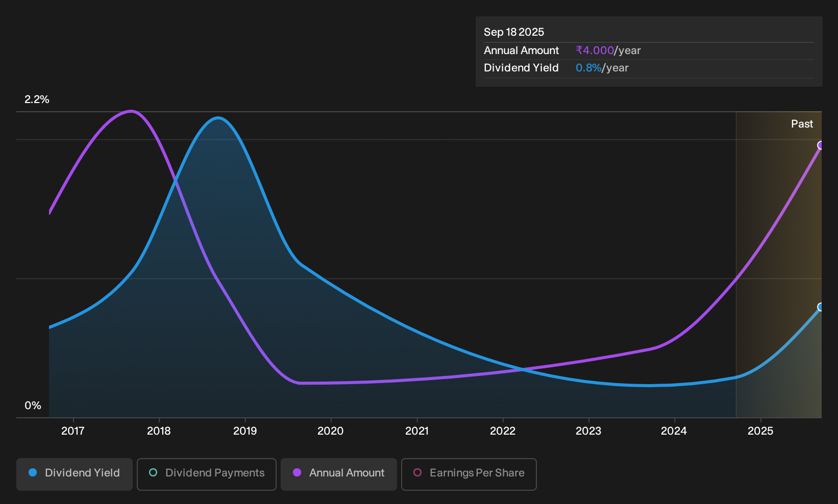Click the Sep 18 2025 tooltip date

[x=514, y=32]
